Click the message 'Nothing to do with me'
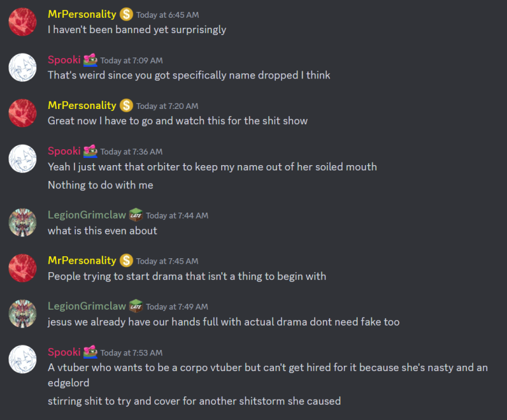The width and height of the screenshot is (507, 420). coord(100,185)
